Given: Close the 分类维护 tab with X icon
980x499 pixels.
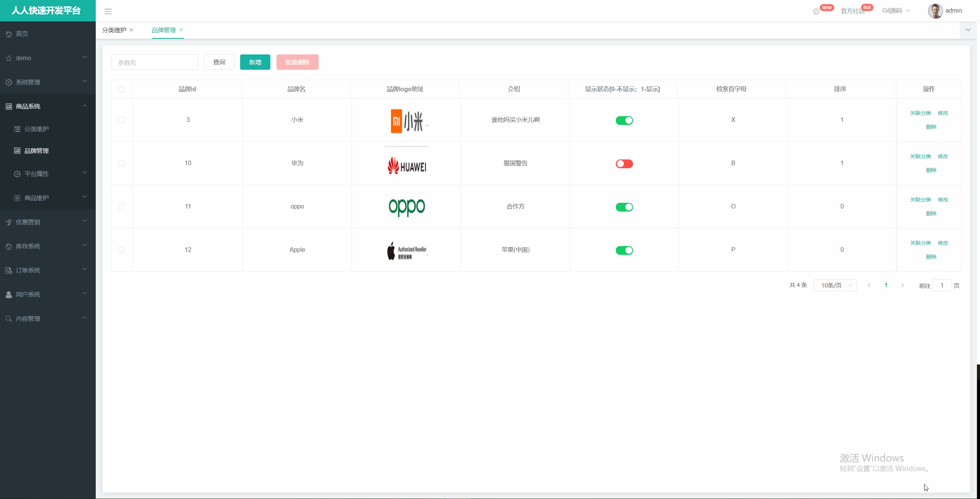Looking at the screenshot, I should click(x=131, y=30).
